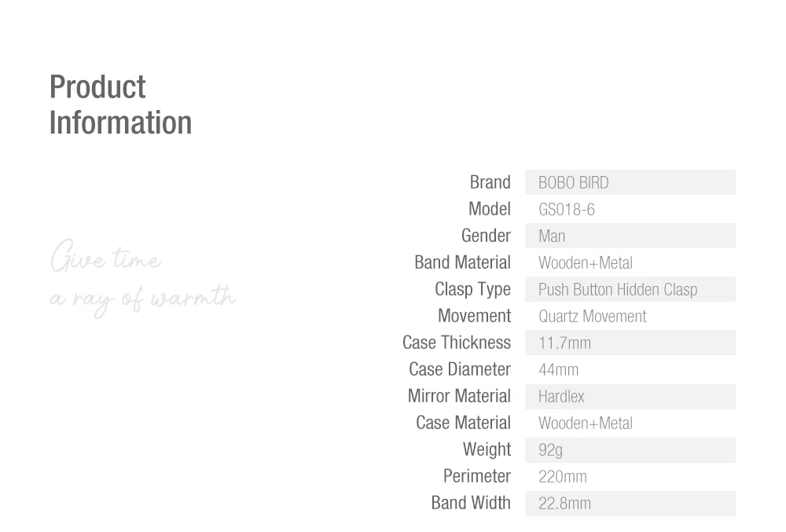Click the 92g weight value

(x=550, y=450)
